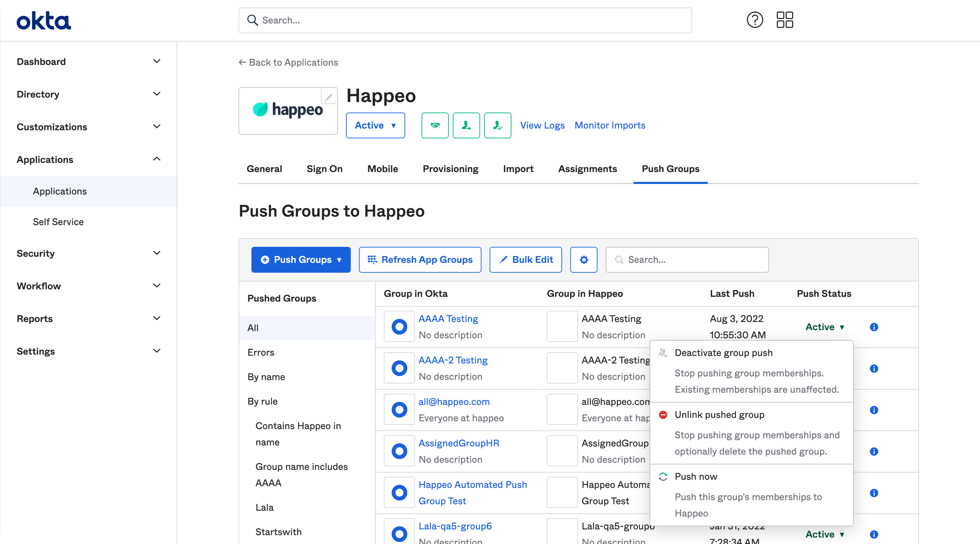
Task: Click Refresh App Groups button
Action: point(420,260)
